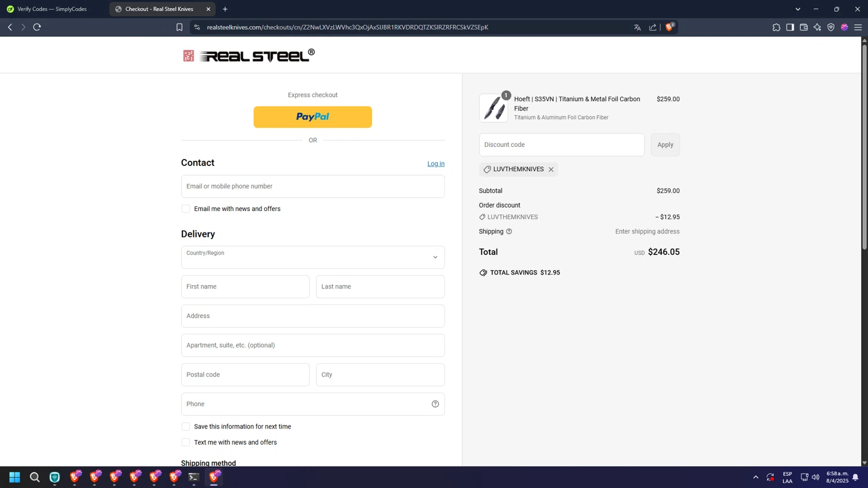The width and height of the screenshot is (868, 488).
Task: Focus the Email or mobile phone number field
Action: click(312, 186)
